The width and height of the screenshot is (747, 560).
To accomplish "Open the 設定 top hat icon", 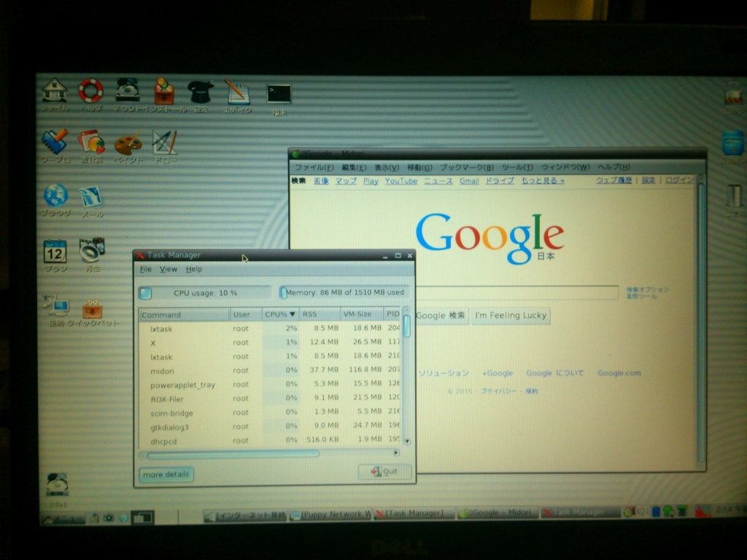I will coord(201,91).
